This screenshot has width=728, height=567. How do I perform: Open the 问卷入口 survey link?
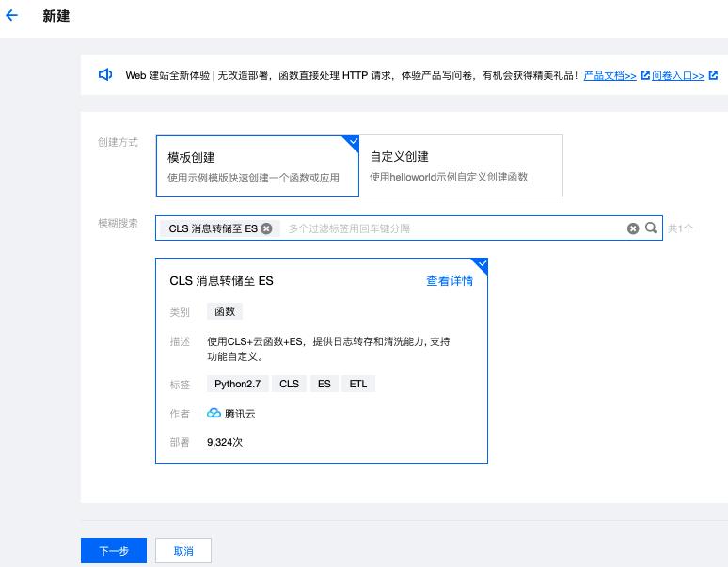[x=677, y=75]
